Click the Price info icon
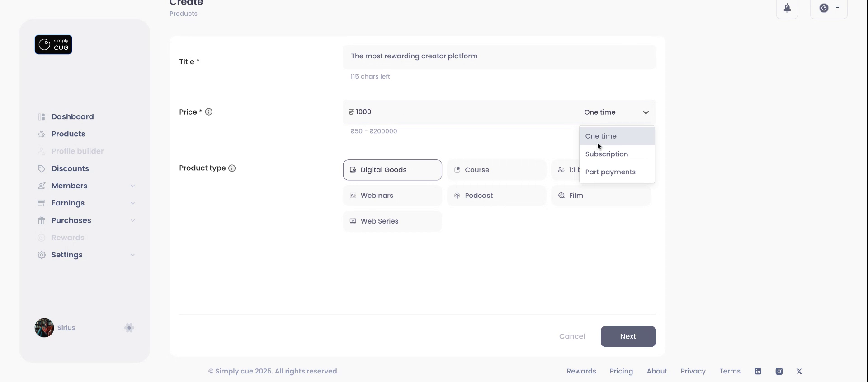868x382 pixels. click(209, 112)
